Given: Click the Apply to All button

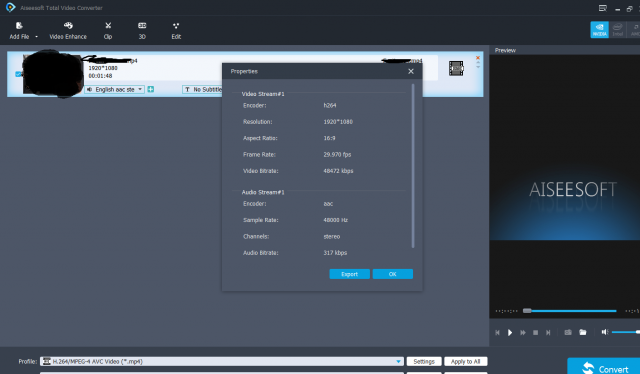Looking at the screenshot, I should click(x=466, y=361).
